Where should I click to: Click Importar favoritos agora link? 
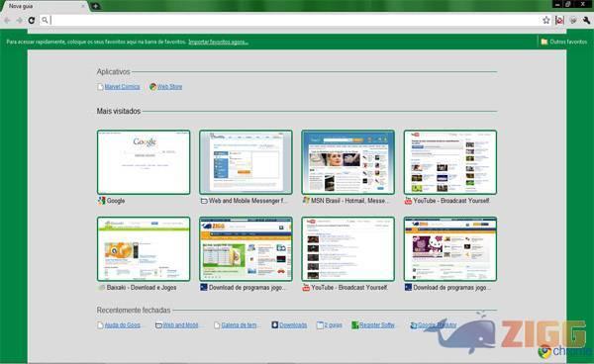tap(218, 42)
